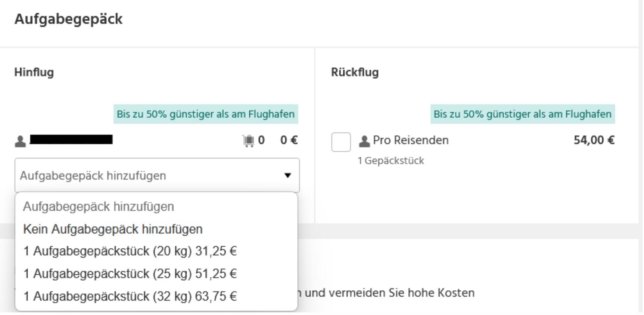Click the Pro Reisenden label
644x315 pixels.
click(411, 140)
